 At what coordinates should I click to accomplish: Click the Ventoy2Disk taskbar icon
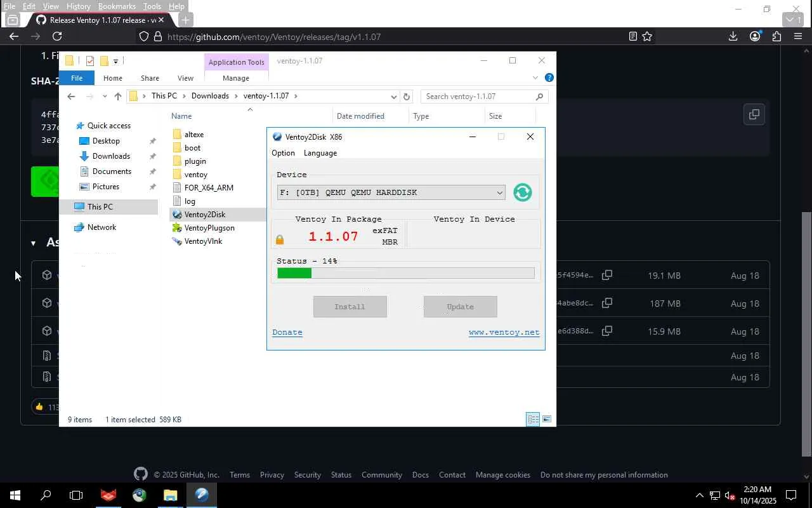click(202, 495)
